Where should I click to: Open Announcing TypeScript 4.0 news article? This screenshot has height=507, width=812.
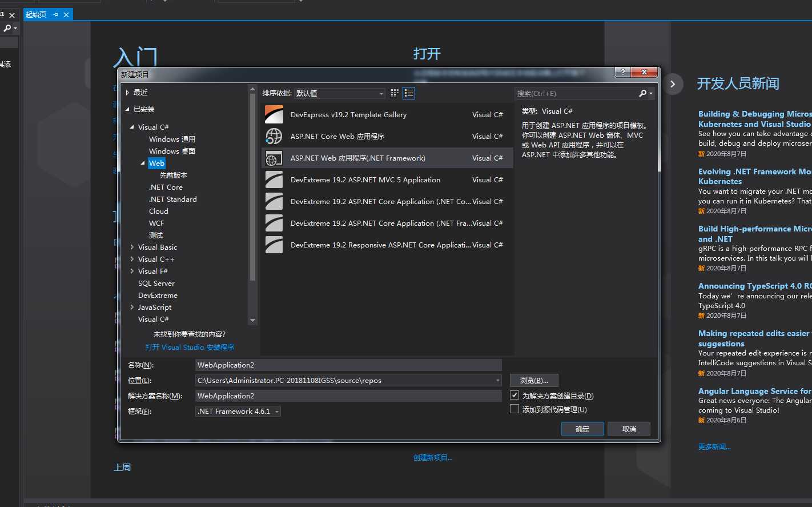click(755, 286)
